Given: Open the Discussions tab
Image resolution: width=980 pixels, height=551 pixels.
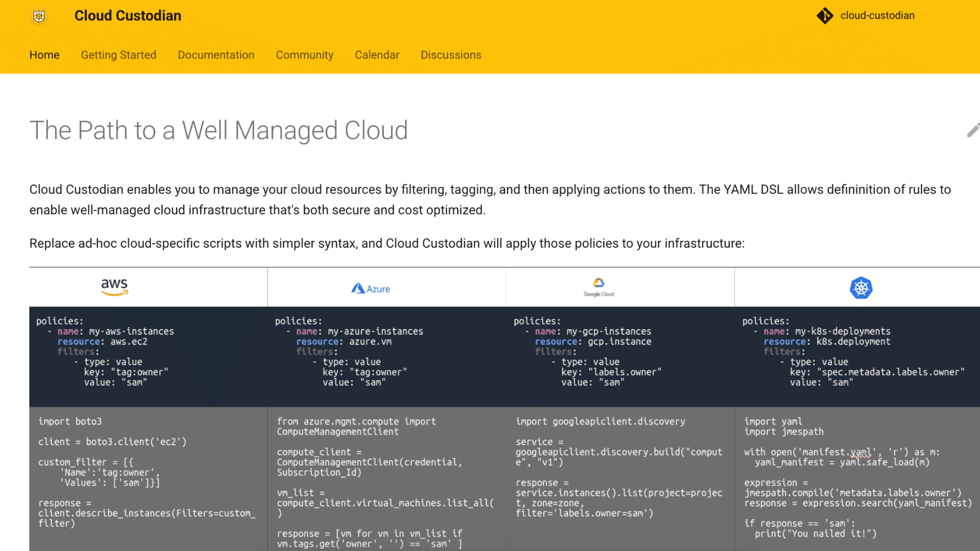Looking at the screenshot, I should click(x=451, y=55).
